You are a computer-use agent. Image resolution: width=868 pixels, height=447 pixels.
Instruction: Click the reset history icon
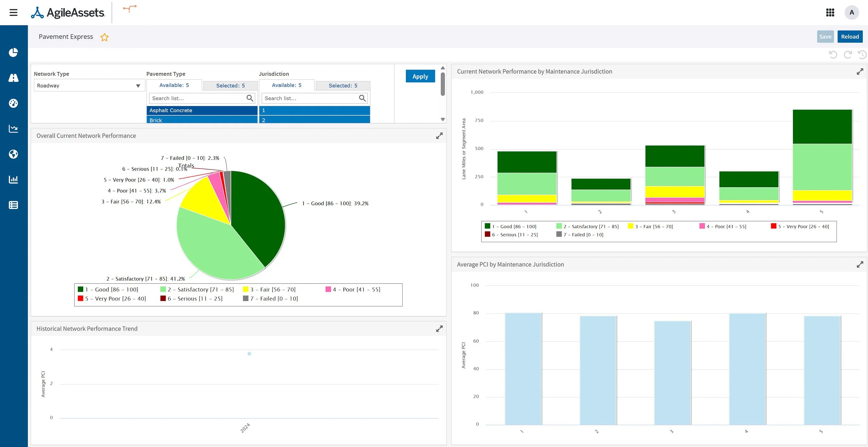pos(862,55)
